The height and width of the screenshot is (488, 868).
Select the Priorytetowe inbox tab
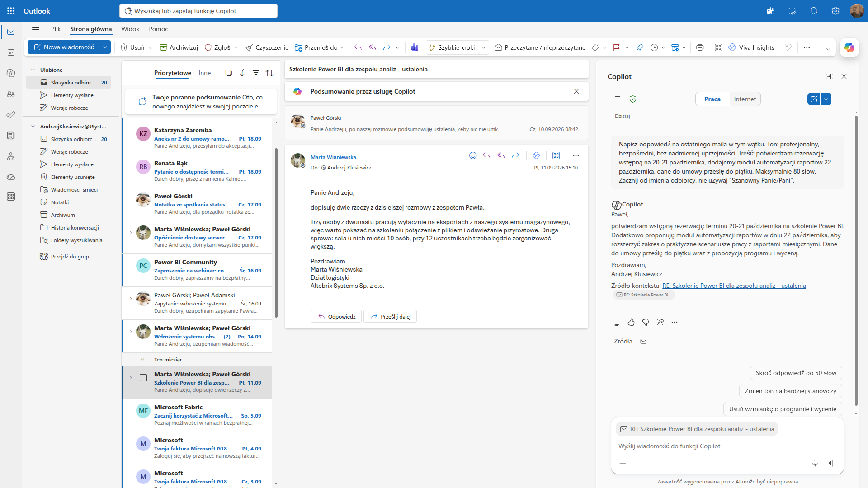click(x=173, y=73)
